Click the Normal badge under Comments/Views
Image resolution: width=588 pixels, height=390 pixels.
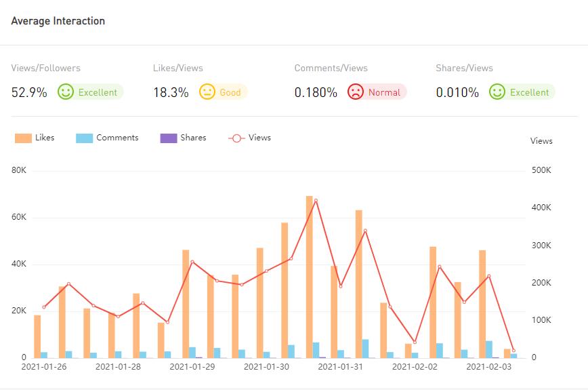[x=384, y=92]
